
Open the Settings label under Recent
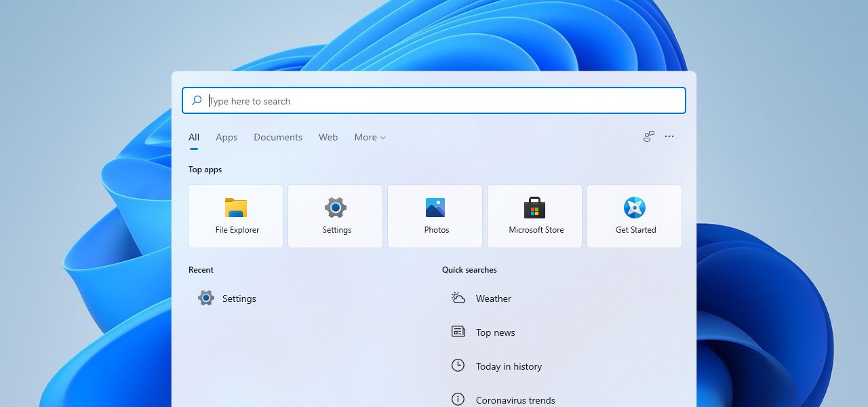239,298
